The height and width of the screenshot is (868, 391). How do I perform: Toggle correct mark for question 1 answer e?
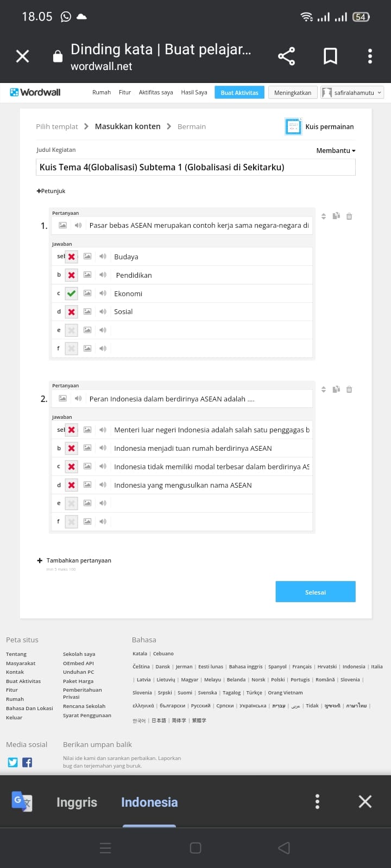tap(71, 330)
